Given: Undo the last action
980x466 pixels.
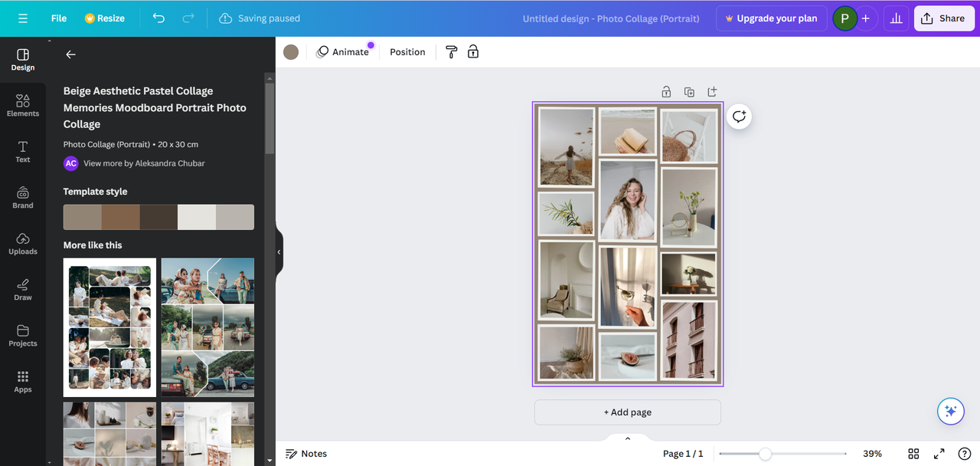Looking at the screenshot, I should (158, 18).
